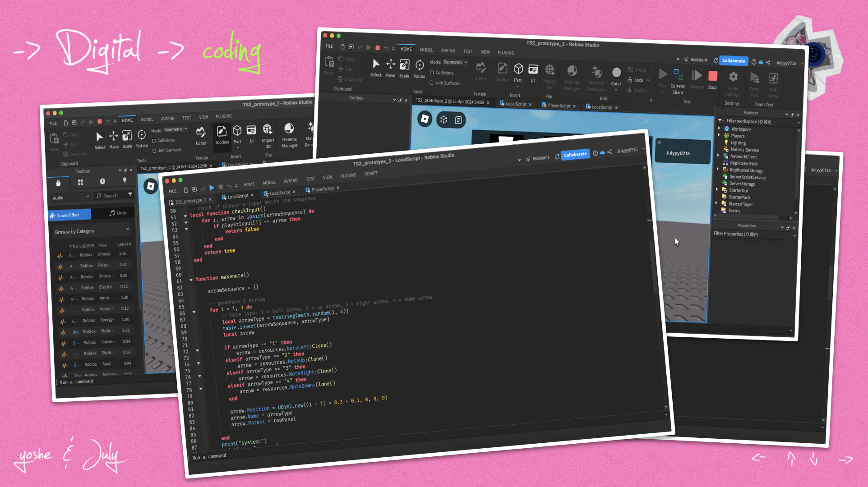This screenshot has width=868, height=487.
Task: Click blue Play button in the LocalScript window toolbar
Action: (212, 188)
